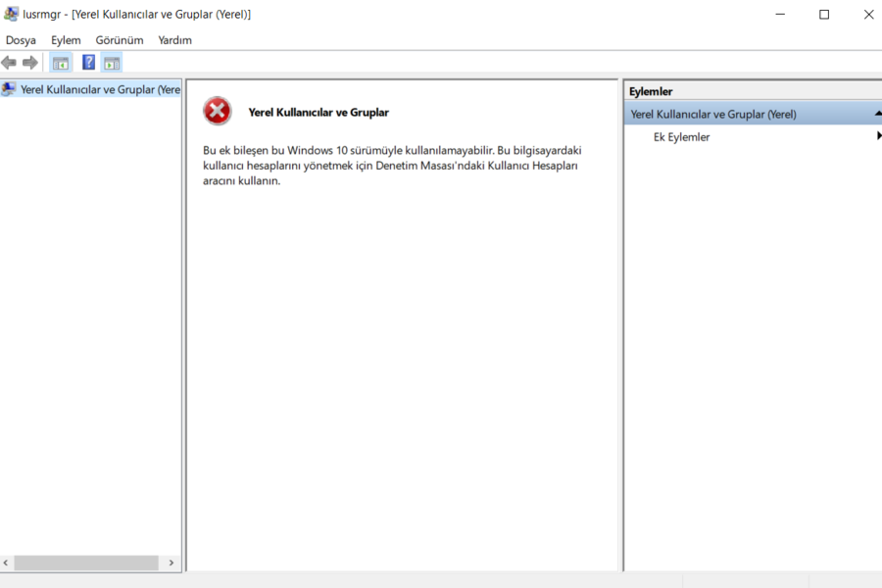This screenshot has width=882, height=588.
Task: Click the users icon beside the tree root node
Action: click(9, 89)
